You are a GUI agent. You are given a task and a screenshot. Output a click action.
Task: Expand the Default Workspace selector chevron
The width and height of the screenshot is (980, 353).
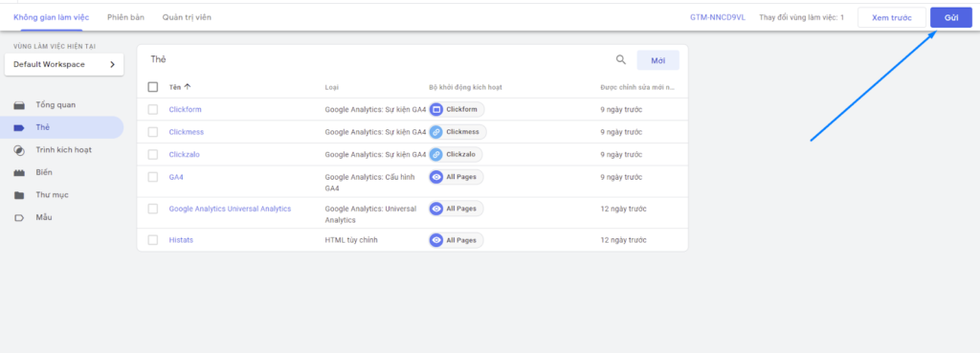(x=113, y=64)
